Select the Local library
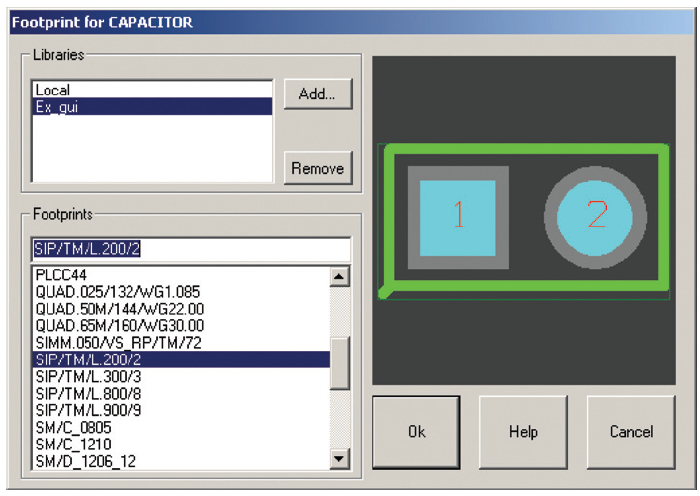Viewport: 700px width, 496px height. pyautogui.click(x=152, y=90)
